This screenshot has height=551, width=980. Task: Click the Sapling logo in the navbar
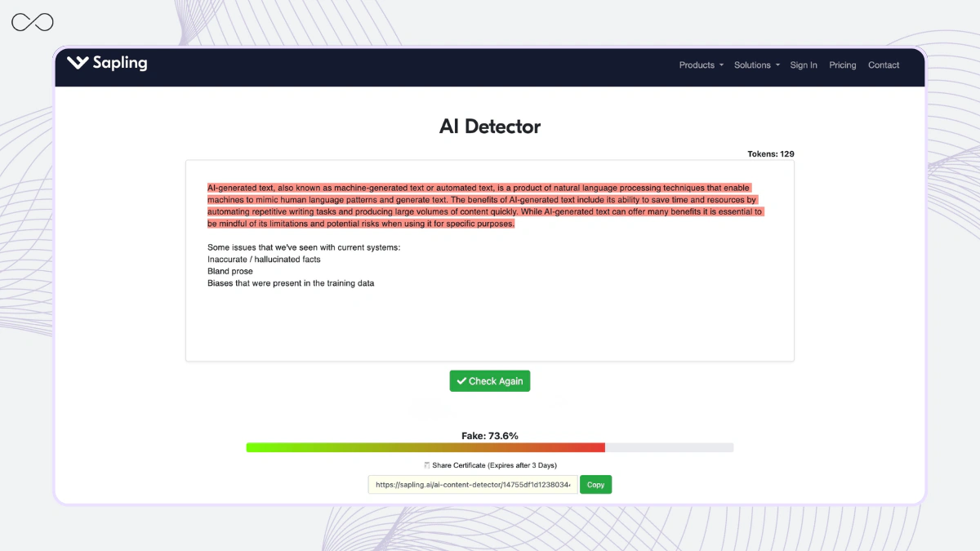click(107, 63)
